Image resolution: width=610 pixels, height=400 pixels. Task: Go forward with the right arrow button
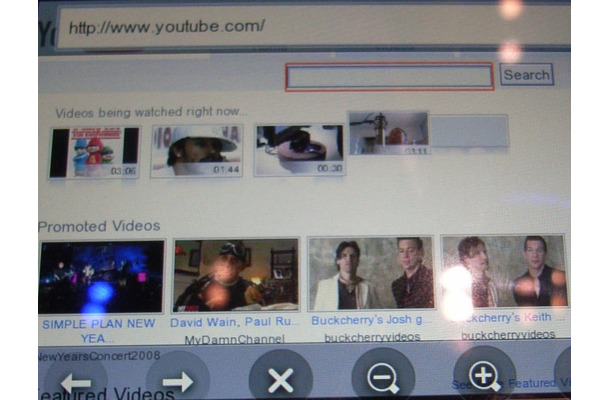tap(178, 381)
